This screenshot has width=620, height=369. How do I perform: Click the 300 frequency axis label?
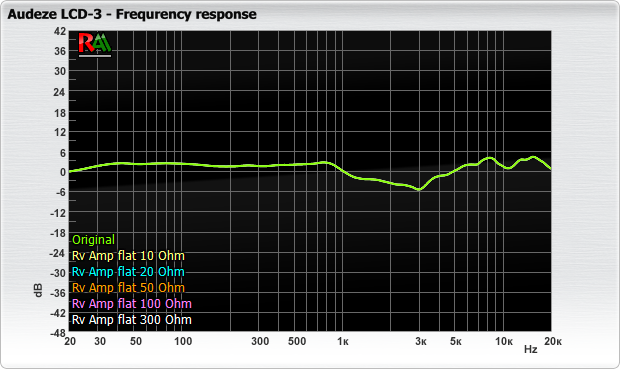pos(260,341)
